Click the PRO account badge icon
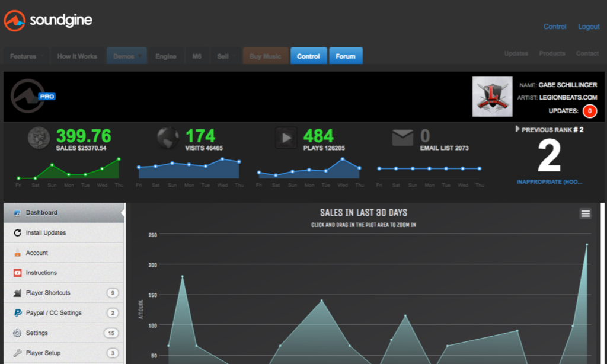The image size is (607, 364). tap(47, 97)
